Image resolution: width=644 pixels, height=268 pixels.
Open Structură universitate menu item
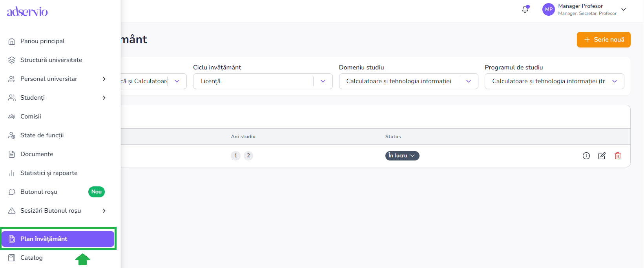pyautogui.click(x=51, y=60)
